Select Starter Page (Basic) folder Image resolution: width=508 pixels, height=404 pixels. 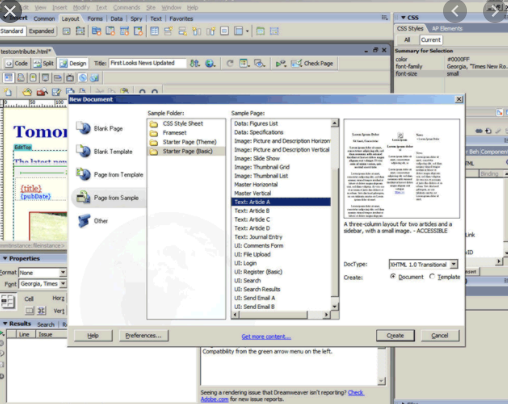pos(186,151)
